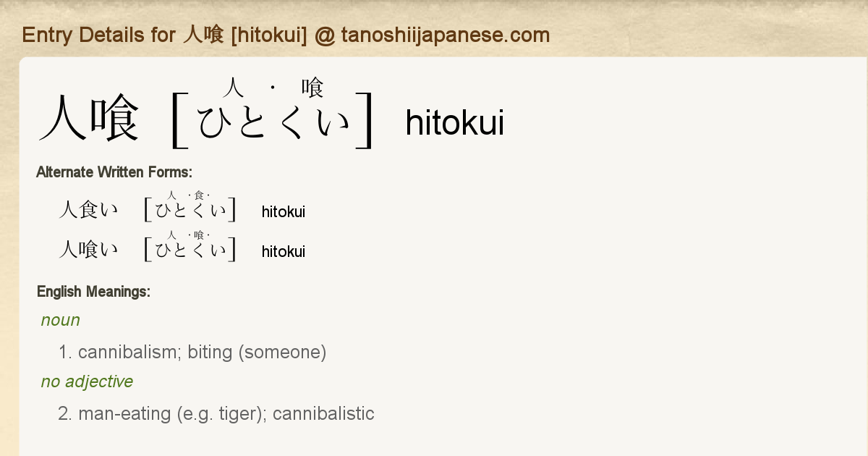Click the hitokui romaji for 人喰い

(x=284, y=251)
